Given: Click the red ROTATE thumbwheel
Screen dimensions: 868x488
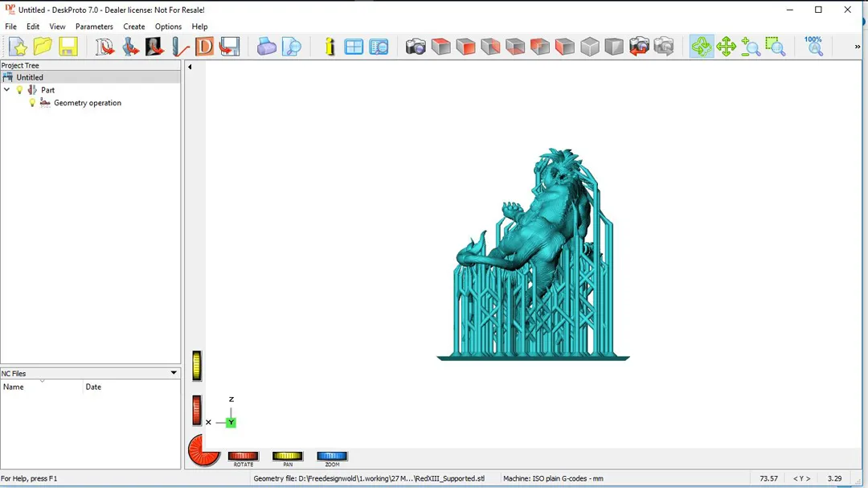Looking at the screenshot, I should pyautogui.click(x=243, y=456).
